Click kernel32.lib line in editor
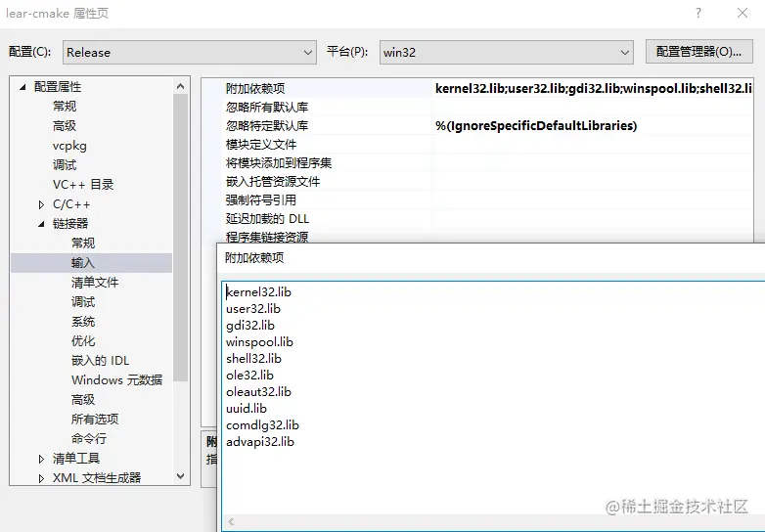The image size is (765, 532). pyautogui.click(x=258, y=292)
